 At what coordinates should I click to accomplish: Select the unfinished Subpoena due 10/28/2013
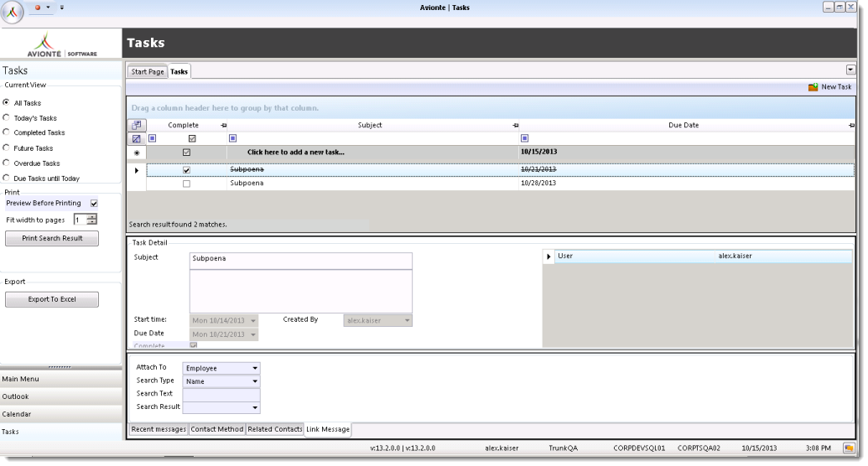coord(501,184)
